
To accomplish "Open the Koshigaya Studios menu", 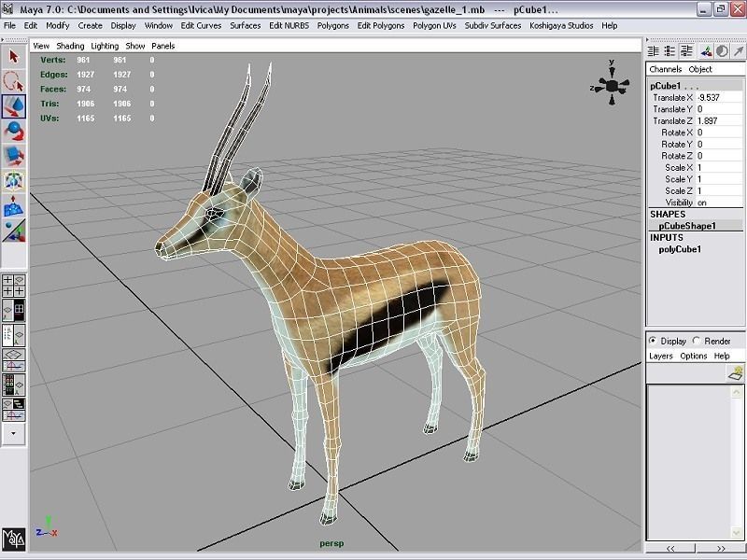I will click(561, 25).
